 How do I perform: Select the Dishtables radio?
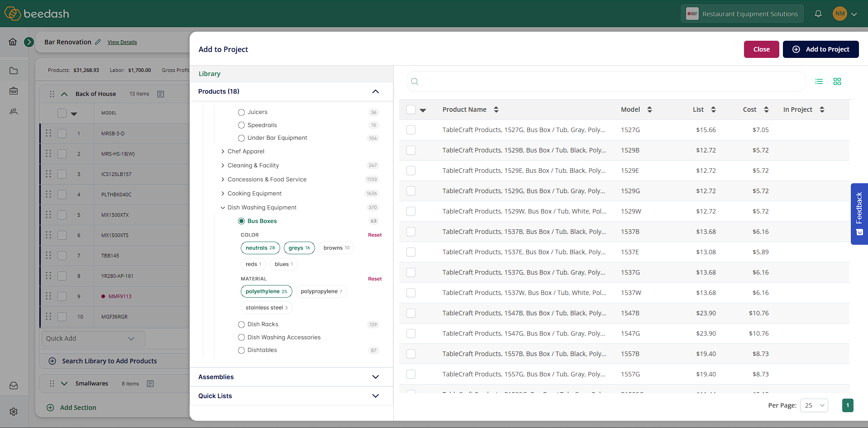tap(241, 350)
